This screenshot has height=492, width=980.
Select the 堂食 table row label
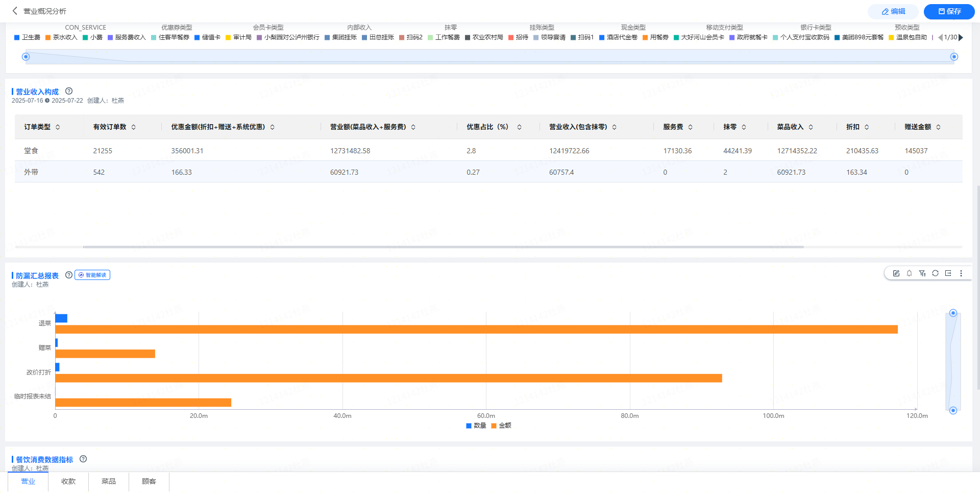pos(31,151)
